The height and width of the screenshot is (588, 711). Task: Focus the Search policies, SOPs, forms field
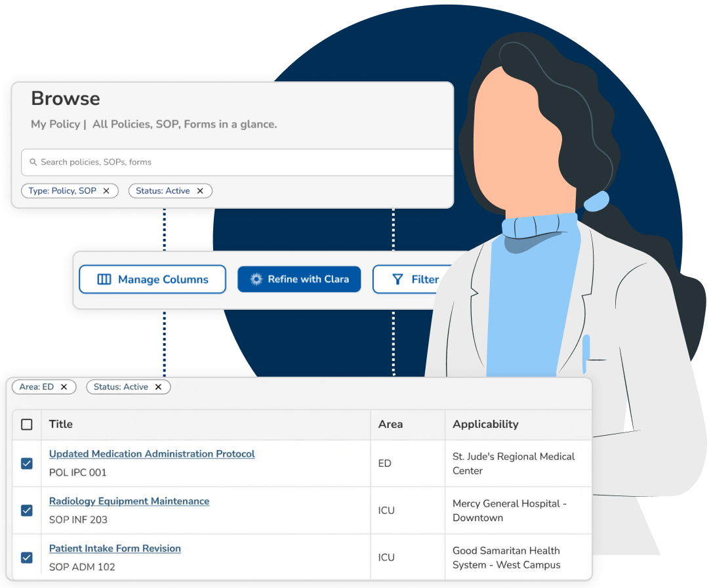point(237,162)
